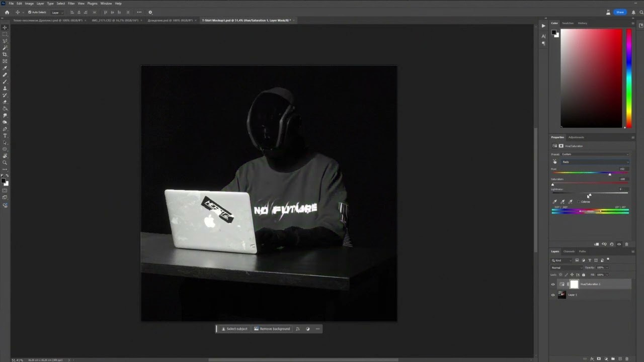Click the Create new layer icon

point(620,358)
